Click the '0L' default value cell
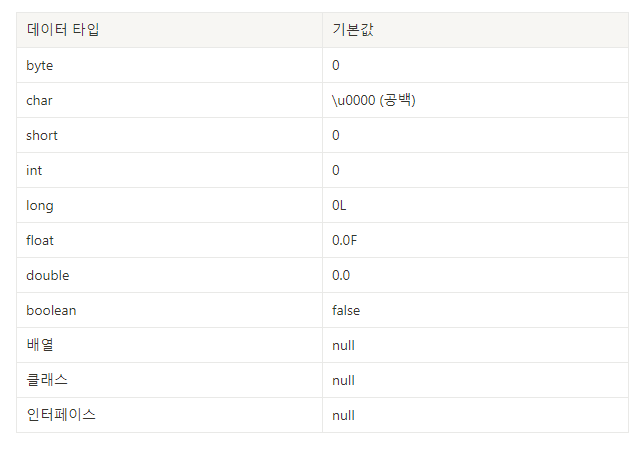The height and width of the screenshot is (450, 641). pos(475,205)
